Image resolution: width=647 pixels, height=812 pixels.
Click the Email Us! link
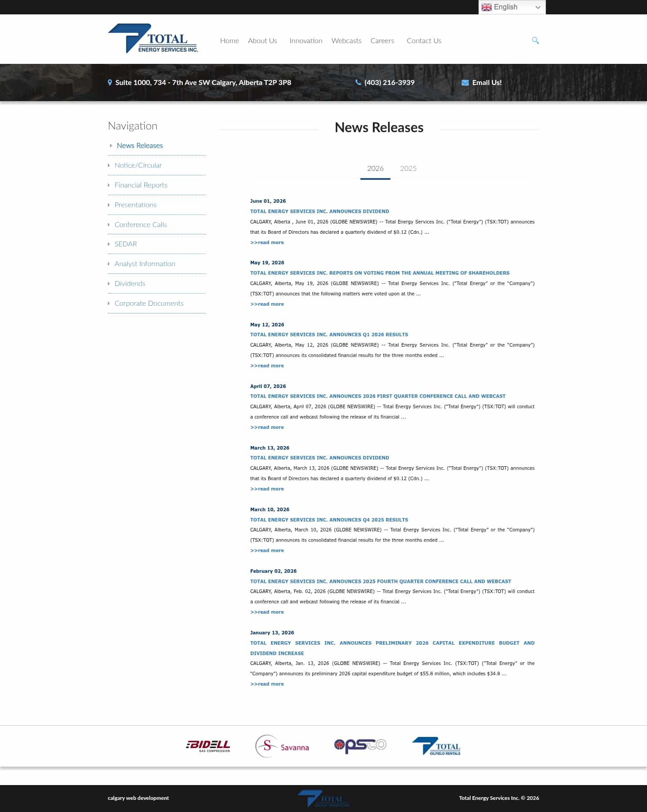[x=487, y=83]
